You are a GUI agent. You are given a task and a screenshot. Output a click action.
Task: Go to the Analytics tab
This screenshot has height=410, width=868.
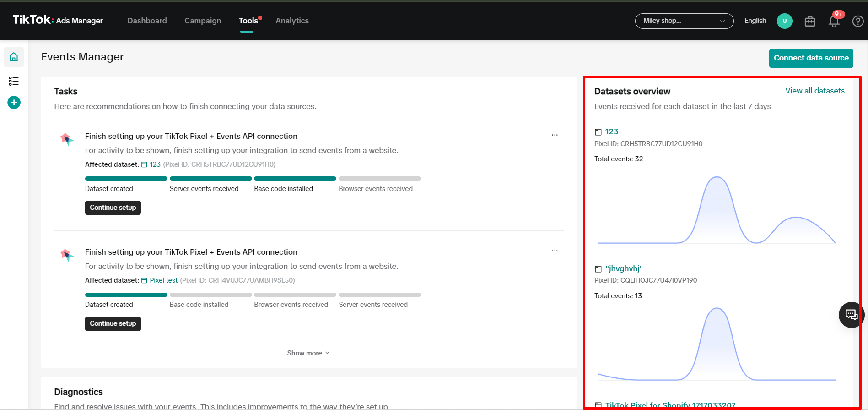pyautogui.click(x=292, y=21)
